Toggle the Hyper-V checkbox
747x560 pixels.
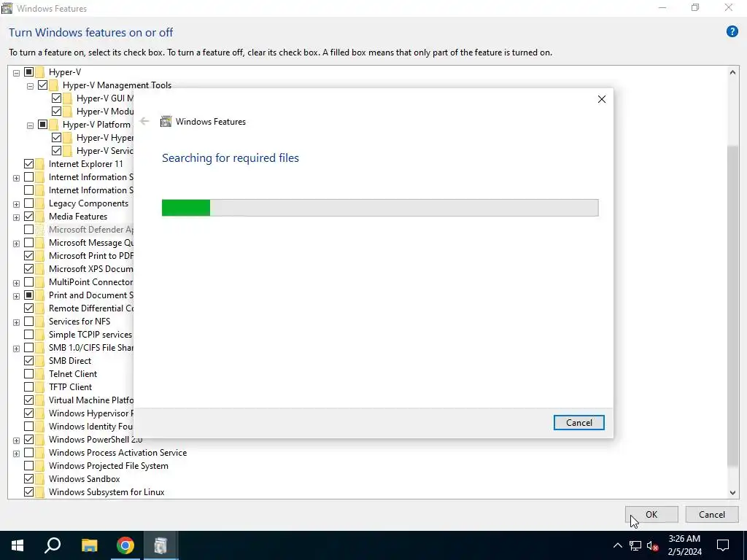(28, 72)
